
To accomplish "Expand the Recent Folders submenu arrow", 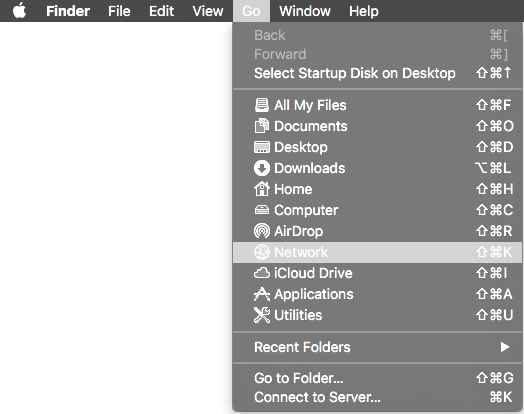I will pos(505,347).
